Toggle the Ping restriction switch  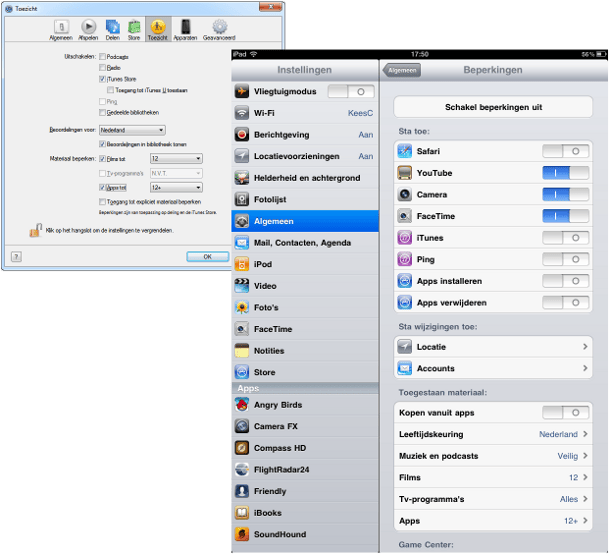click(x=565, y=260)
